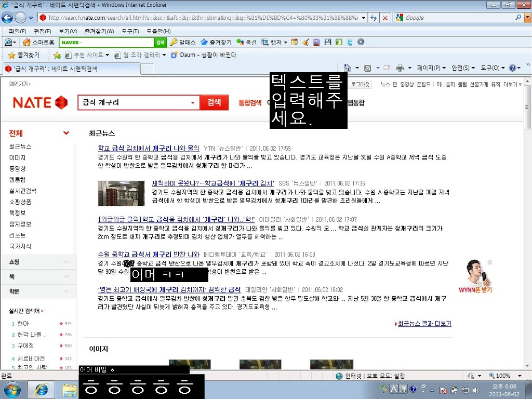
Task: Click the IE Home icon in command bar
Action: (x=347, y=68)
